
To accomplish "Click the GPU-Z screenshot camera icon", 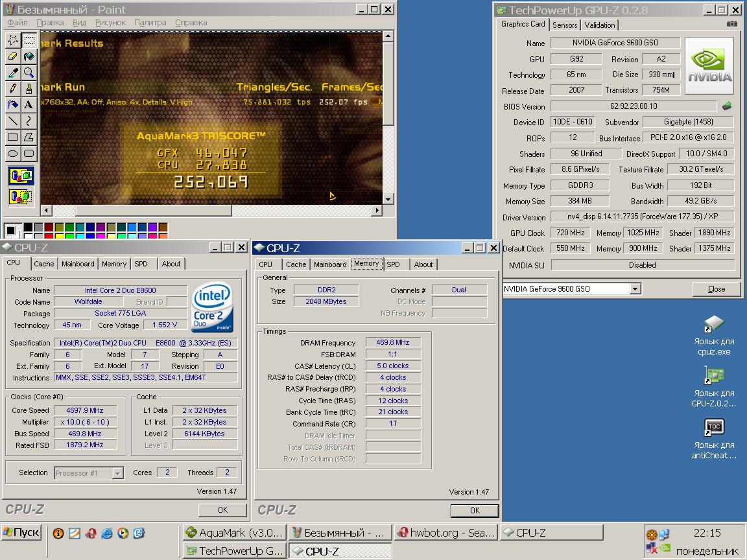I will [731, 24].
